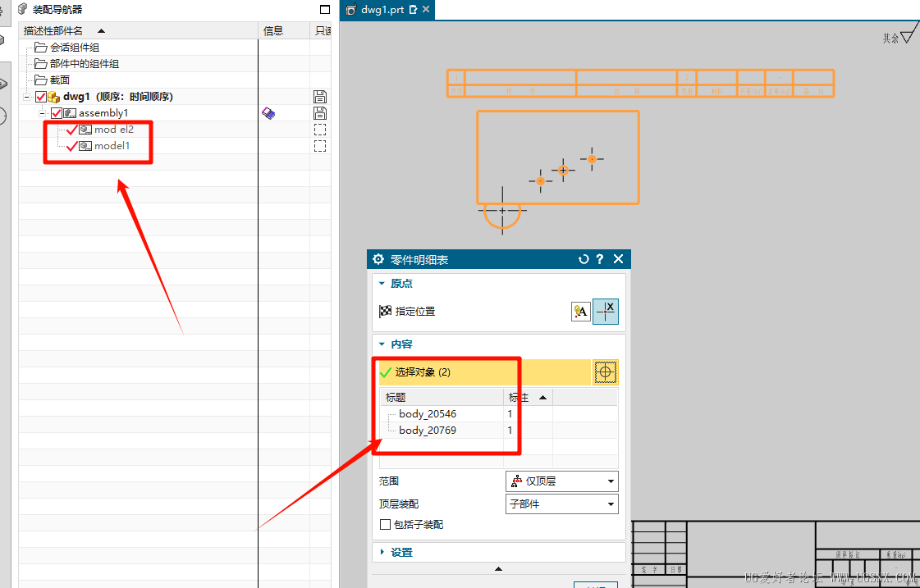Click the collapse arrow at dialog bottom
The image size is (920, 588).
pos(498,569)
